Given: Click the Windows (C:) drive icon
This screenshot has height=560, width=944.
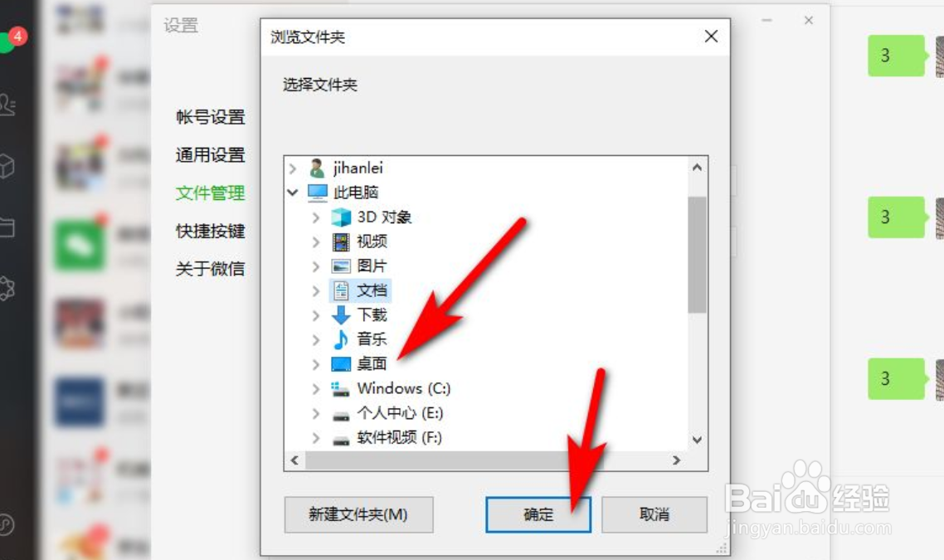Looking at the screenshot, I should point(341,389).
